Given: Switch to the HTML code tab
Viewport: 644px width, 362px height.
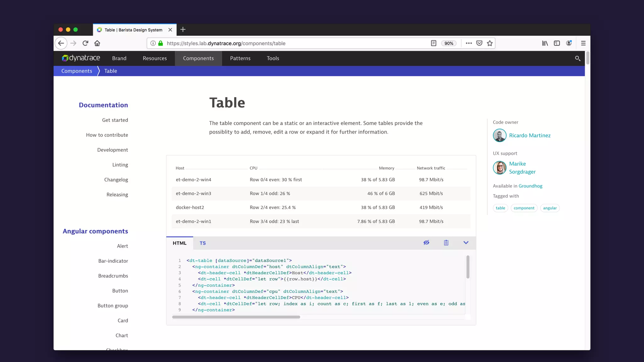Looking at the screenshot, I should click(x=180, y=243).
